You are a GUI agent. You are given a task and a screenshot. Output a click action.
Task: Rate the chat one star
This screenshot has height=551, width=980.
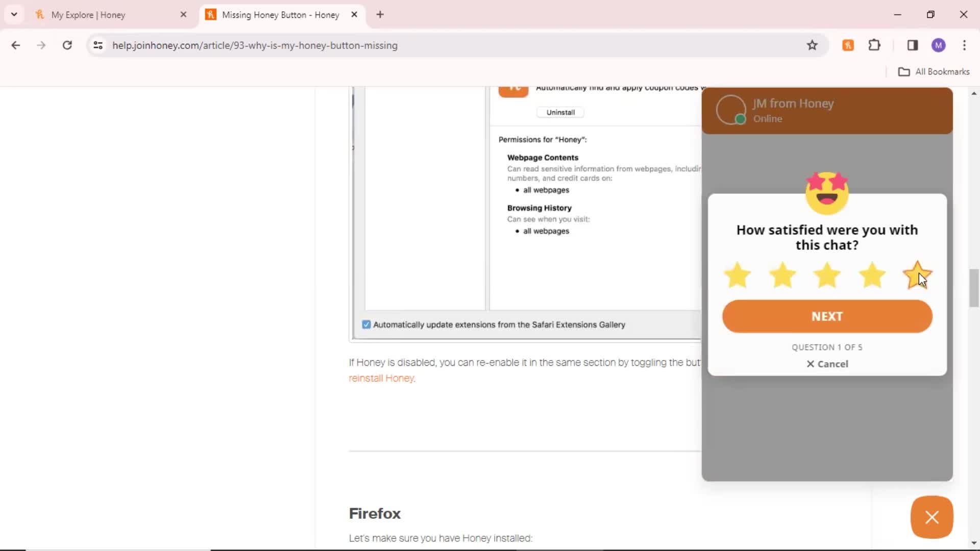[737, 275]
